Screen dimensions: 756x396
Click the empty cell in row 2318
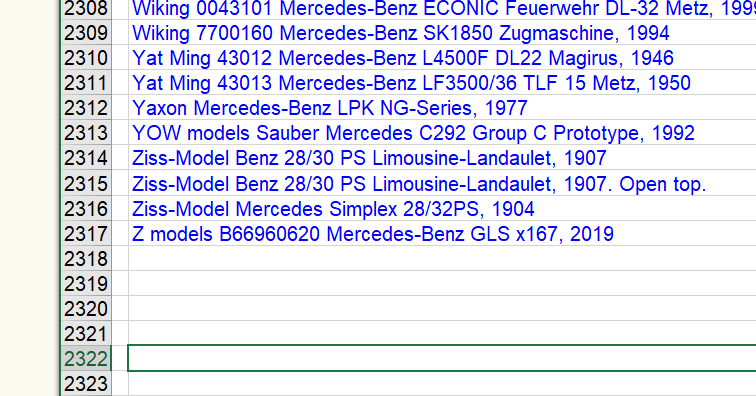(442, 259)
